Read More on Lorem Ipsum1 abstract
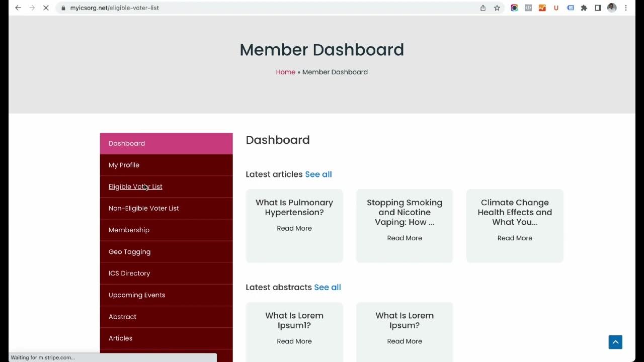Image resolution: width=644 pixels, height=362 pixels. pos(294,341)
